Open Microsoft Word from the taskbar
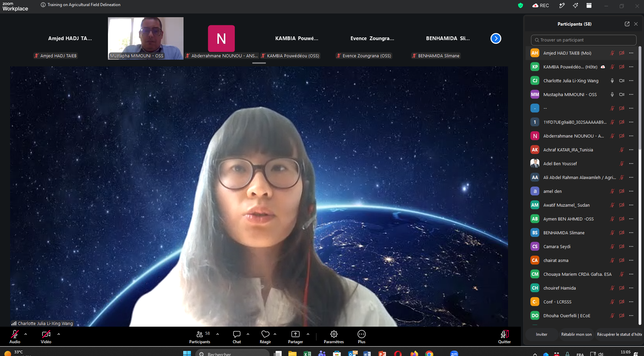644x356 pixels. point(367,353)
